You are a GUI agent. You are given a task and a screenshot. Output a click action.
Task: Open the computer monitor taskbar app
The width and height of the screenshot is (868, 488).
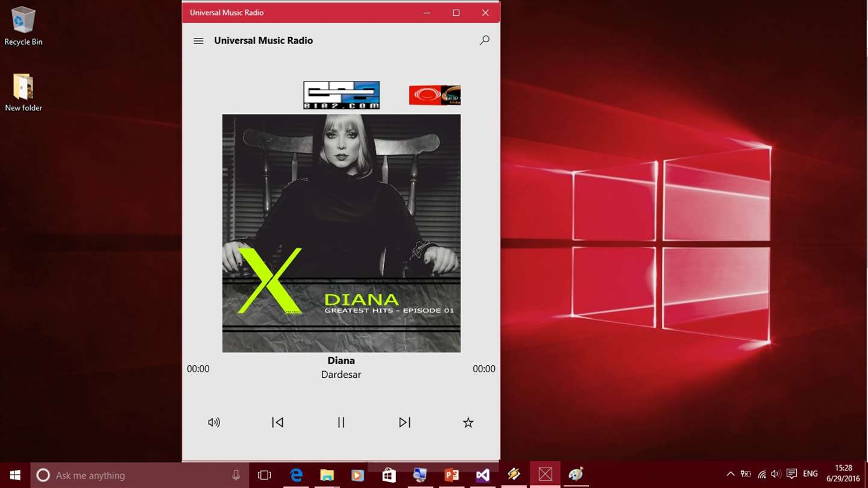coord(420,475)
